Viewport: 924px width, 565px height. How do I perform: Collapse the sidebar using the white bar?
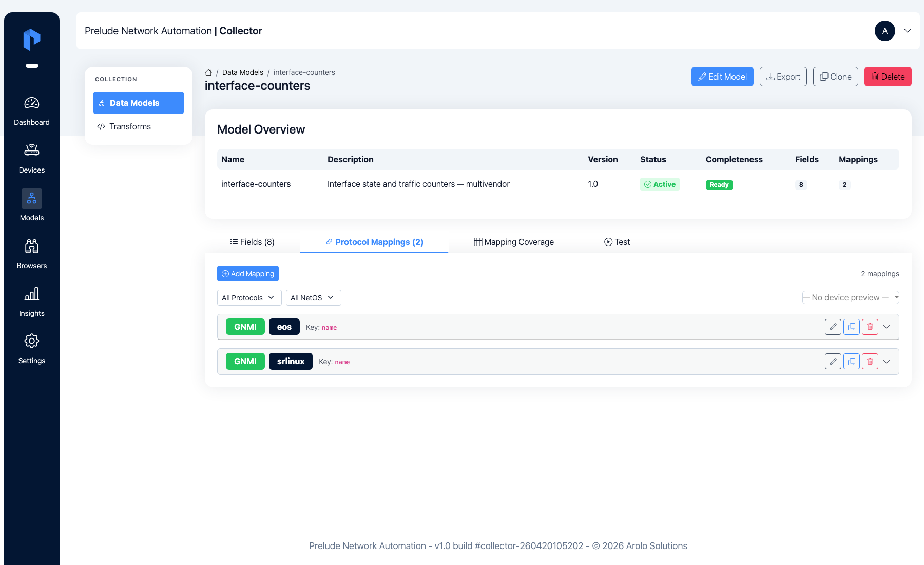[x=32, y=66]
